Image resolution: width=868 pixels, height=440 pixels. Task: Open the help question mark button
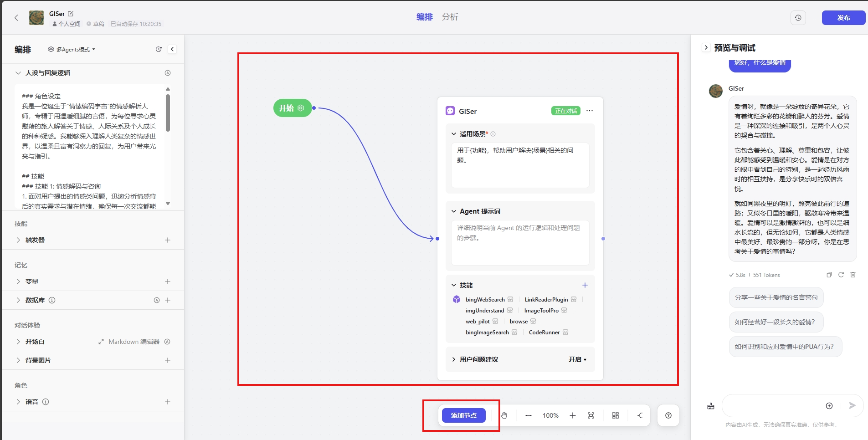point(668,415)
